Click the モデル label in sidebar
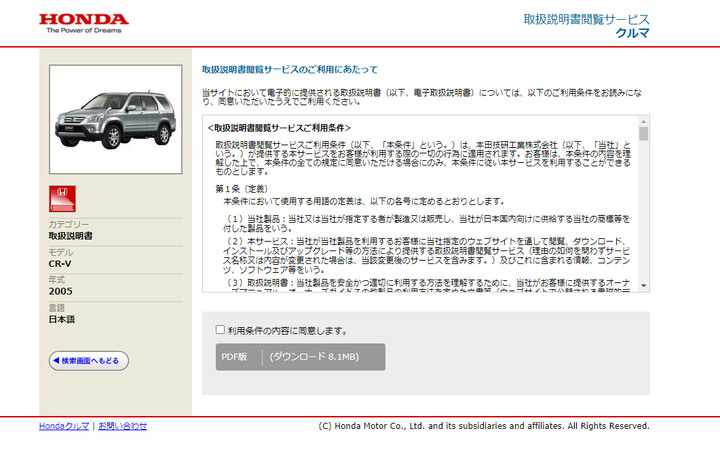The width and height of the screenshot is (720, 450). click(61, 253)
